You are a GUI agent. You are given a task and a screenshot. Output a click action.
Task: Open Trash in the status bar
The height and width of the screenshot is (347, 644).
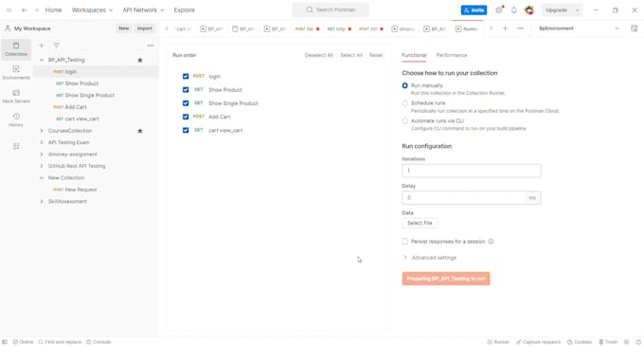(608, 342)
